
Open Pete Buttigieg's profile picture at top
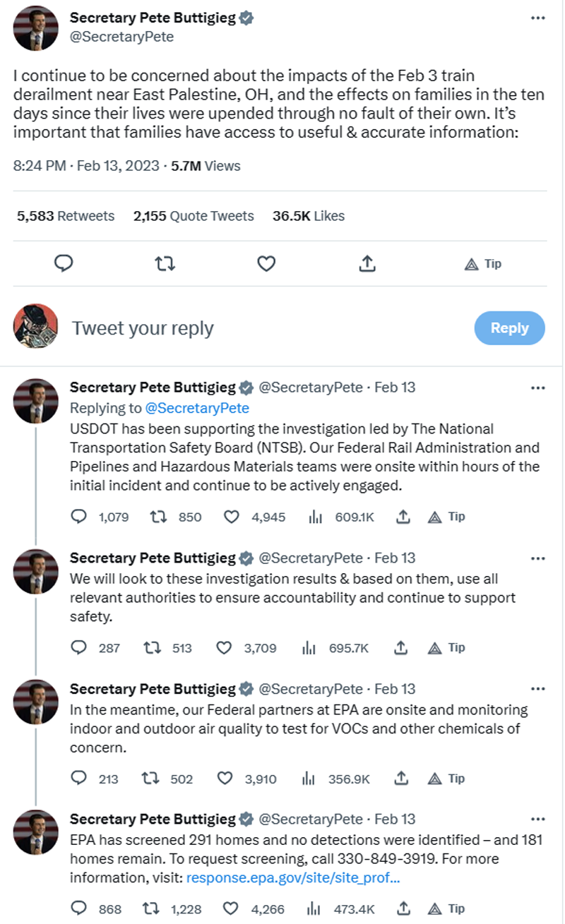36,30
